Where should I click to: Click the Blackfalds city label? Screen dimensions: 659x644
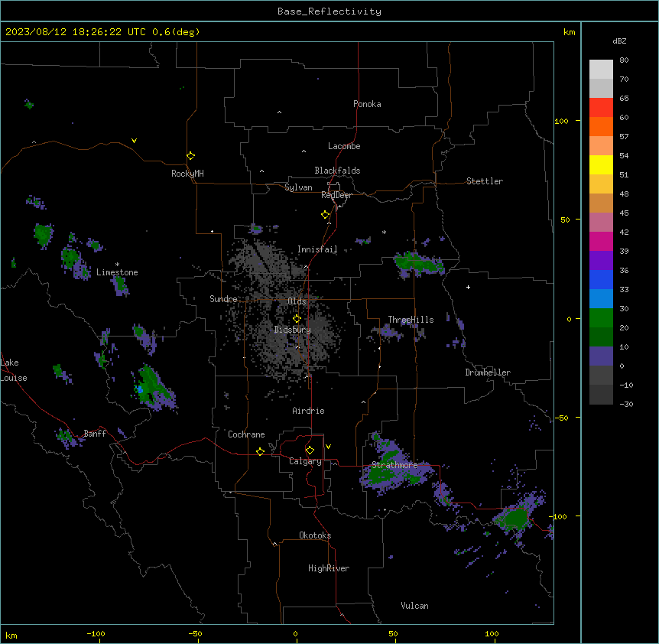point(337,171)
